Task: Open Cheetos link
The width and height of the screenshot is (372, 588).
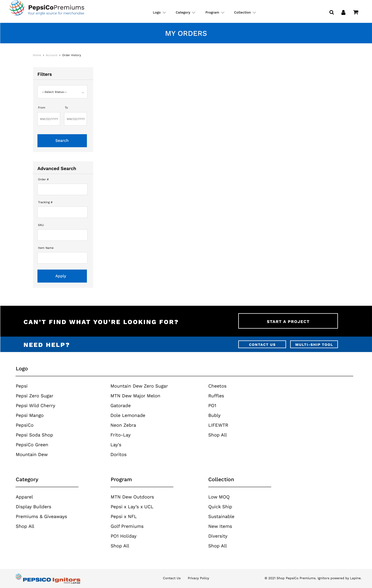Action: (217, 386)
